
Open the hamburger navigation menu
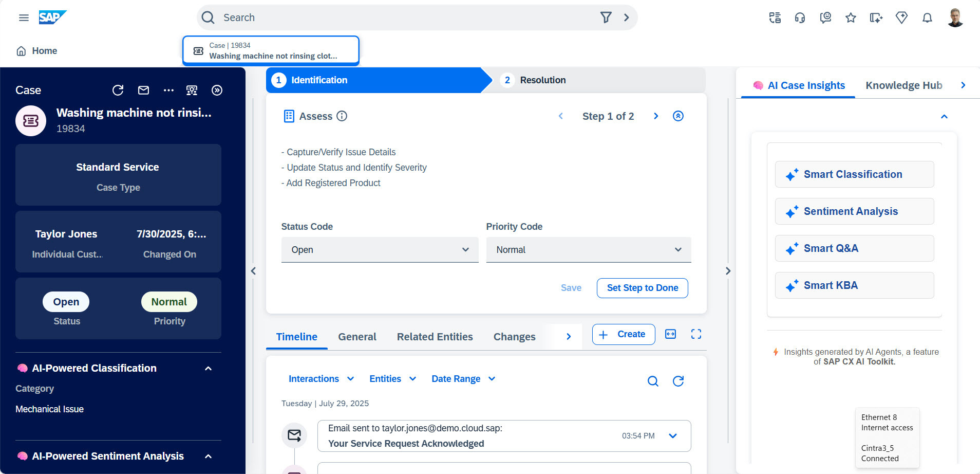24,18
